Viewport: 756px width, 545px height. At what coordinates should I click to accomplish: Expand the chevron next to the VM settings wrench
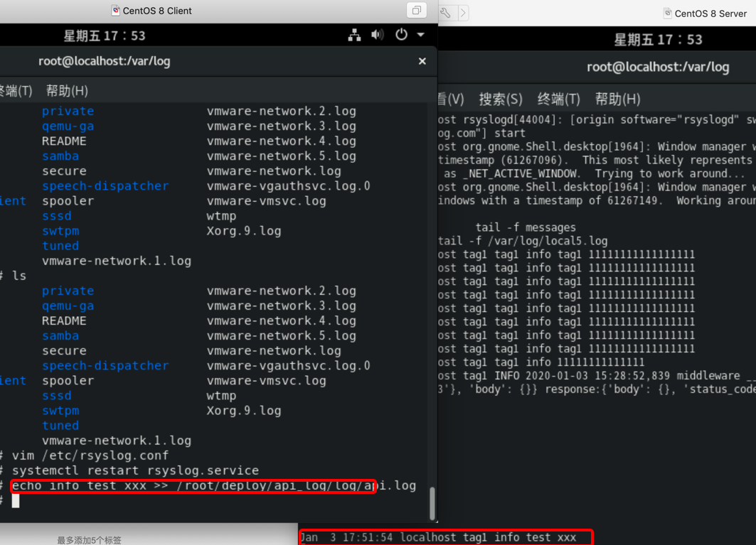tap(462, 12)
